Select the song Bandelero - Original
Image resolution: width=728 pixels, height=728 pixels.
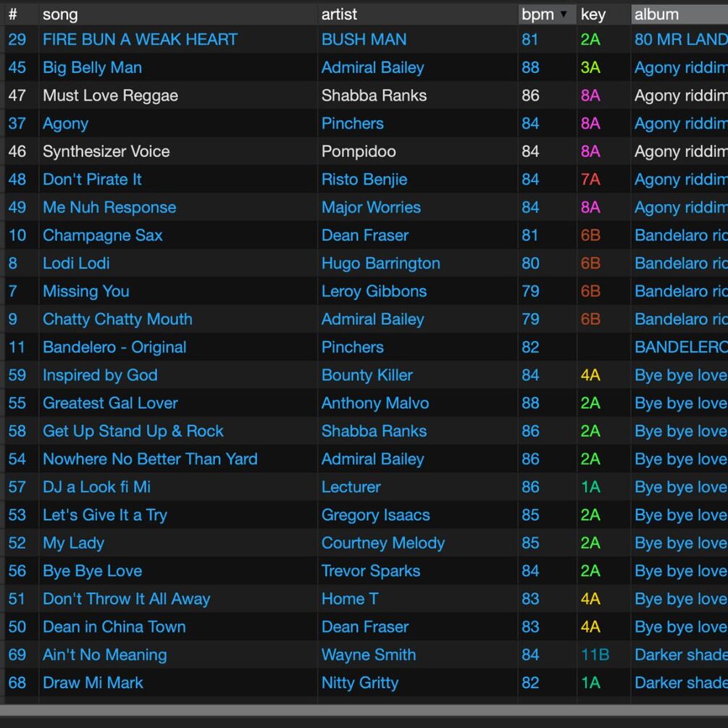click(114, 347)
